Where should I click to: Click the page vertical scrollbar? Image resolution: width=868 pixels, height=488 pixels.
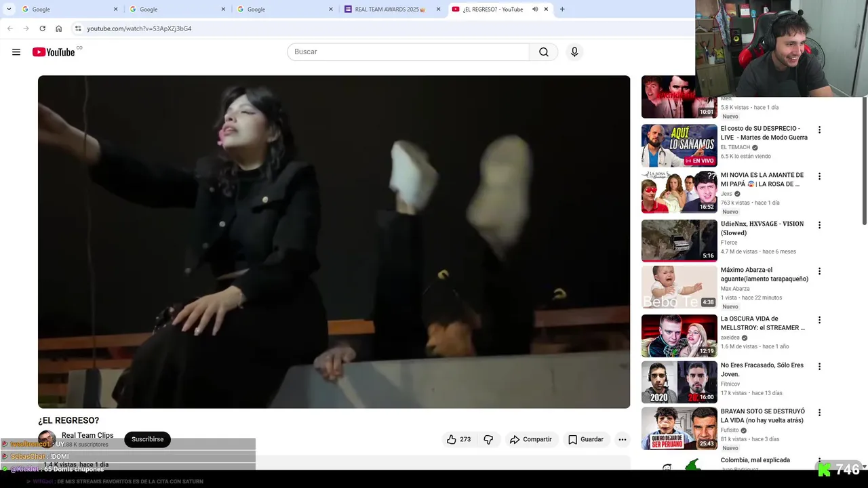pos(864,161)
